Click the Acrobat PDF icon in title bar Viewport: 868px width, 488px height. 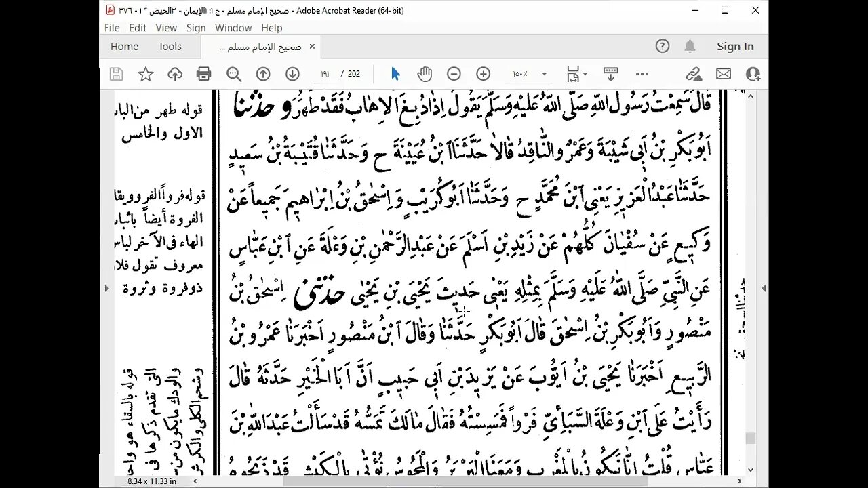[111, 10]
